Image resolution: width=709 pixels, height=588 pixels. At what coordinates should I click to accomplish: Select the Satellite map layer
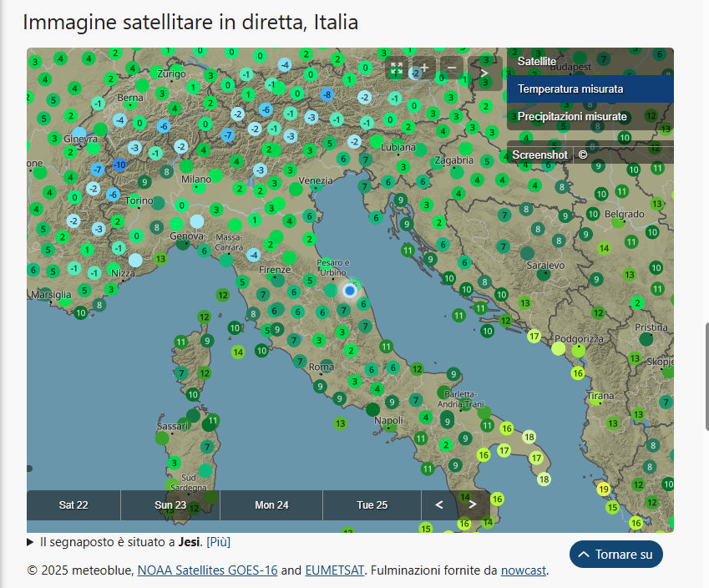(x=537, y=61)
